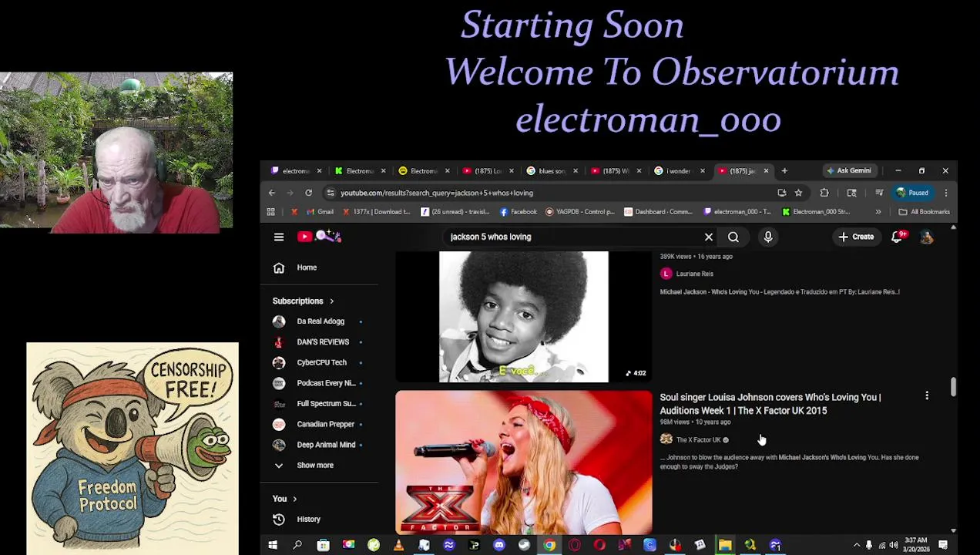Screen dimensions: 980x555
Task: Open Chrome extensions puzzle icon
Action: (824, 193)
